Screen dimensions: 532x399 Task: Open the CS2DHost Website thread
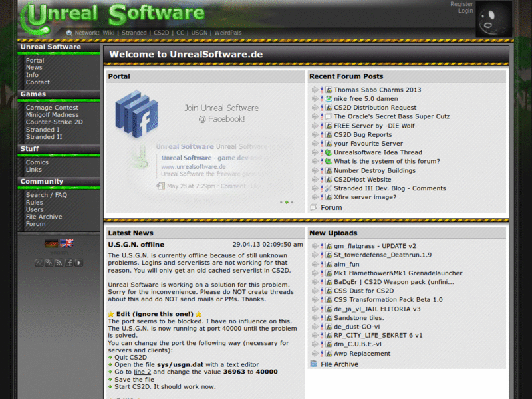pyautogui.click(x=362, y=179)
